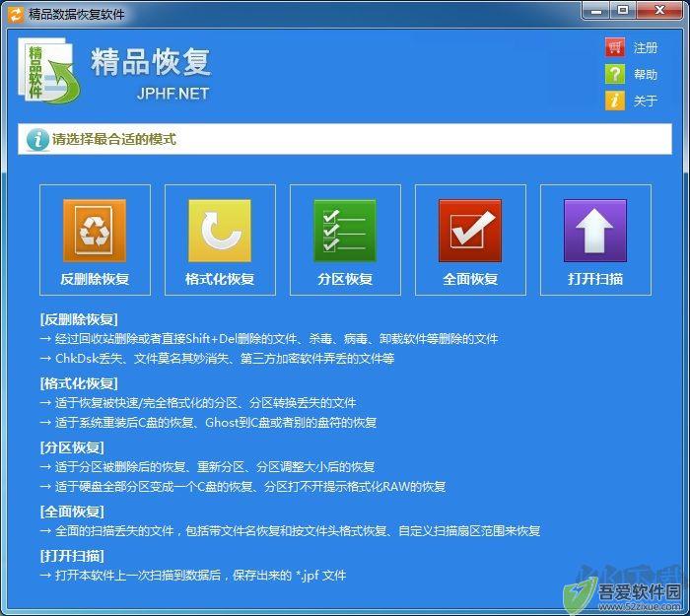
Task: Click the [反删除恢复] description heading
Action: pos(79,319)
